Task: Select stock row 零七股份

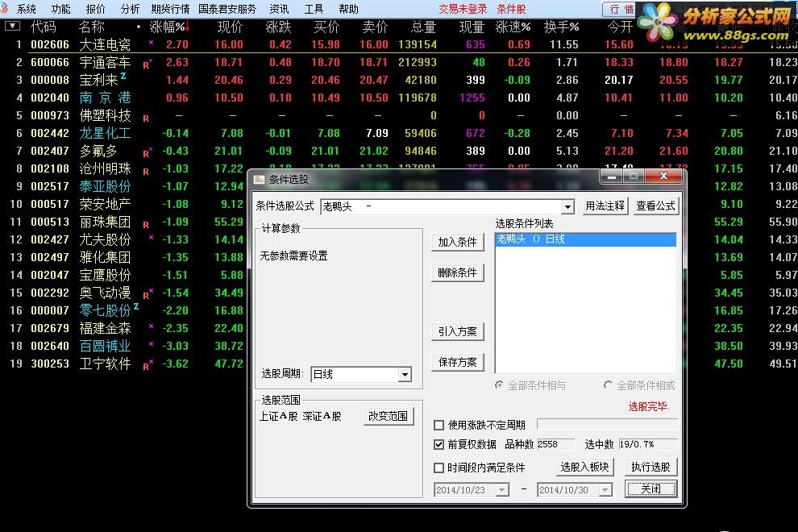Action: click(x=123, y=310)
